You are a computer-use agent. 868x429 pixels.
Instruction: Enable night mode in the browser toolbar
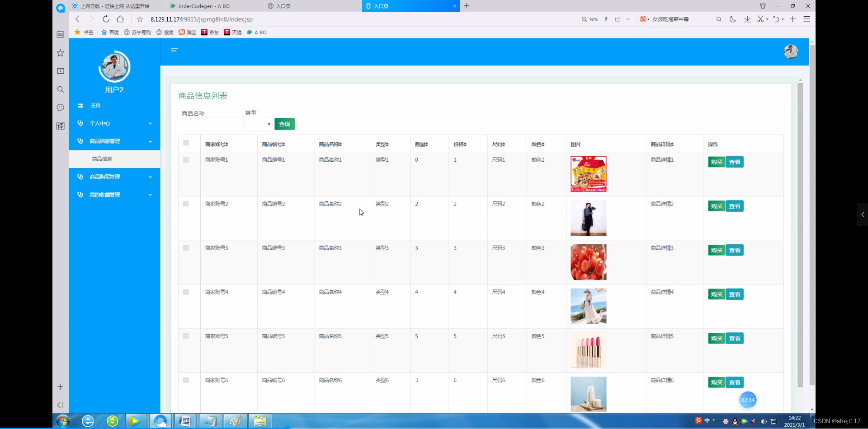pos(733,19)
